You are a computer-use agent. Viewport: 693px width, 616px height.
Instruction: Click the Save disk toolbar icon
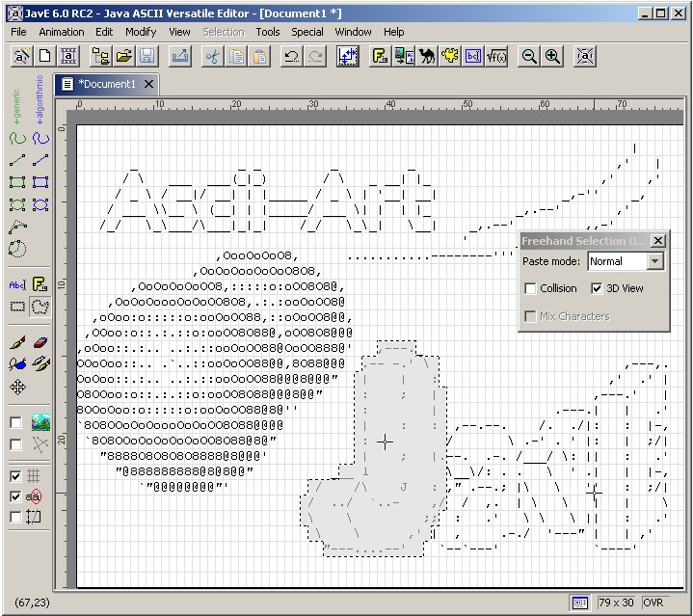[147, 56]
